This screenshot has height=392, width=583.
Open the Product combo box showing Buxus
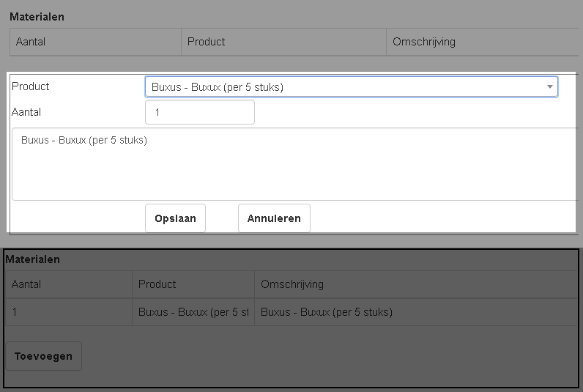tap(344, 87)
